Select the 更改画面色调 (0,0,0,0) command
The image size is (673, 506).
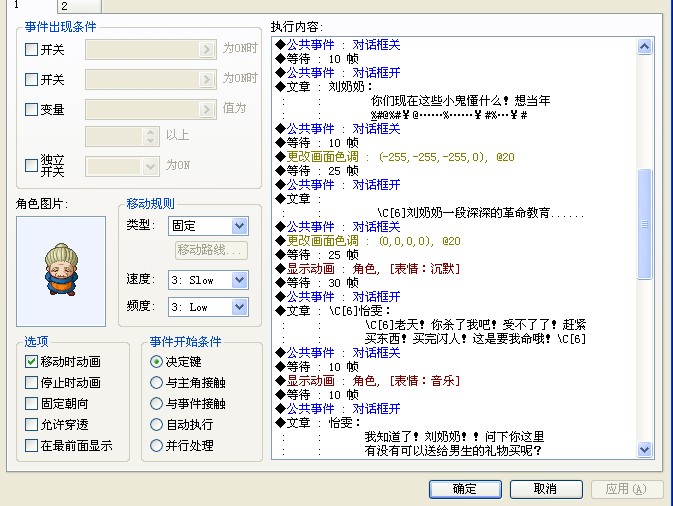(x=368, y=241)
